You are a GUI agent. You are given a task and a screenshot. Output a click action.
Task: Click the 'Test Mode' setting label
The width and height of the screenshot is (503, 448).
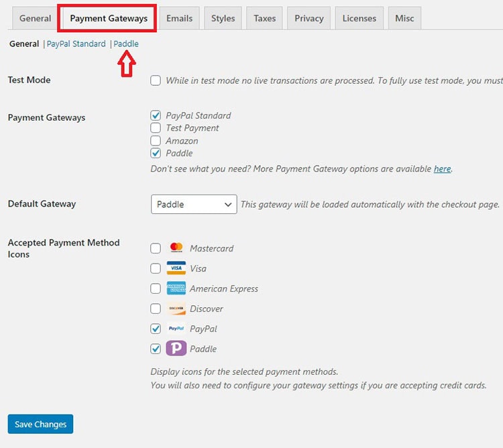tap(30, 80)
